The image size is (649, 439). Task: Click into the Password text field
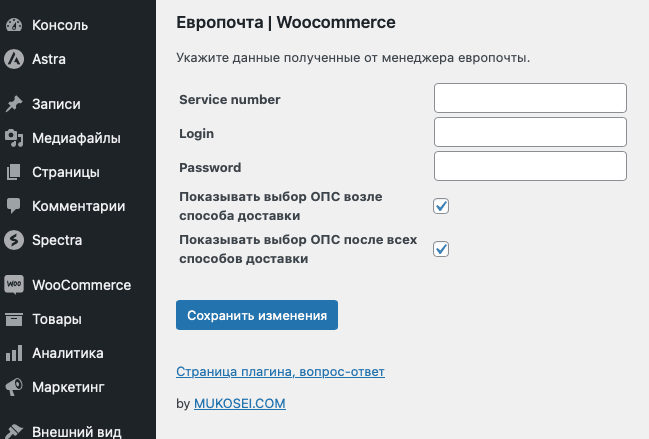[x=530, y=166]
